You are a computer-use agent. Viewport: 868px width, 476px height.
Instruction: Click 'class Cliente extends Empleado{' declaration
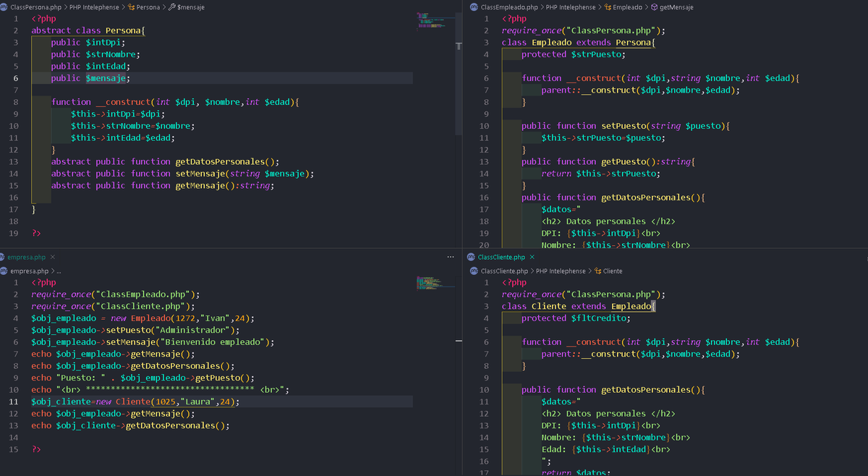578,306
